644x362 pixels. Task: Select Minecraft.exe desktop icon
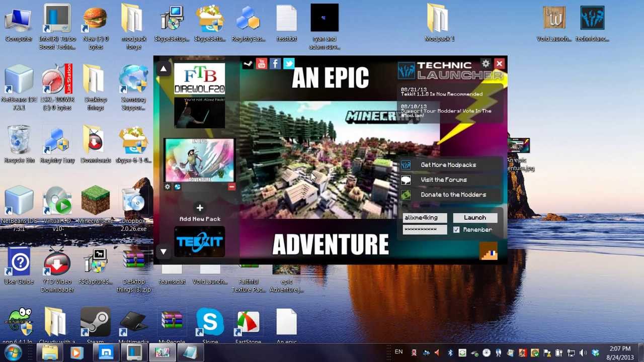point(95,205)
